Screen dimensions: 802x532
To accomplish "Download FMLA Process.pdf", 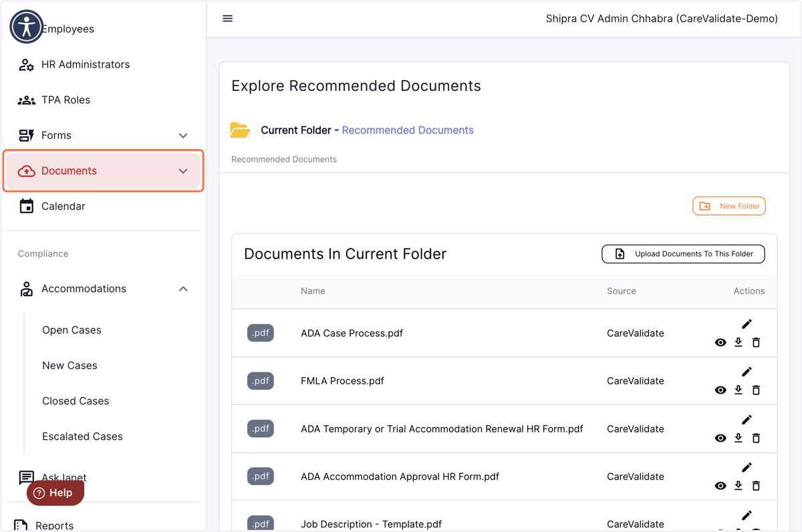I will [x=739, y=390].
